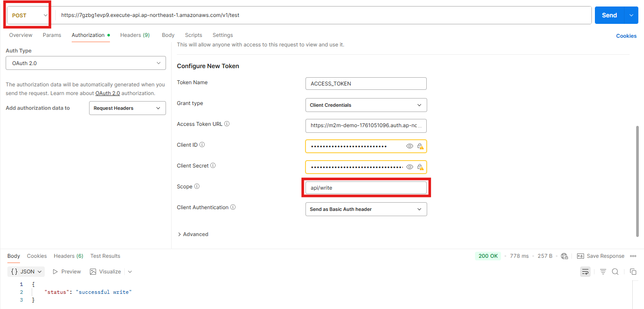Click the Client Secret warning lock icon
This screenshot has width=644, height=309.
point(420,167)
